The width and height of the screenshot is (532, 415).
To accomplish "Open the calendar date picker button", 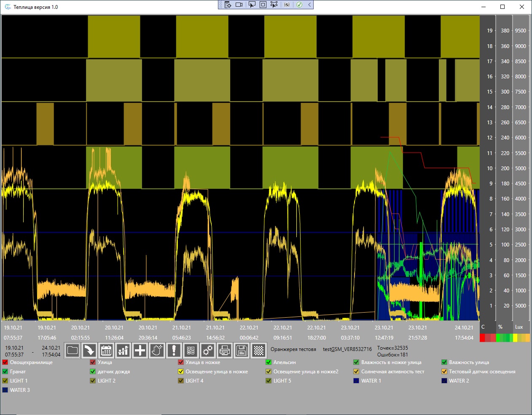I will pyautogui.click(x=106, y=350).
